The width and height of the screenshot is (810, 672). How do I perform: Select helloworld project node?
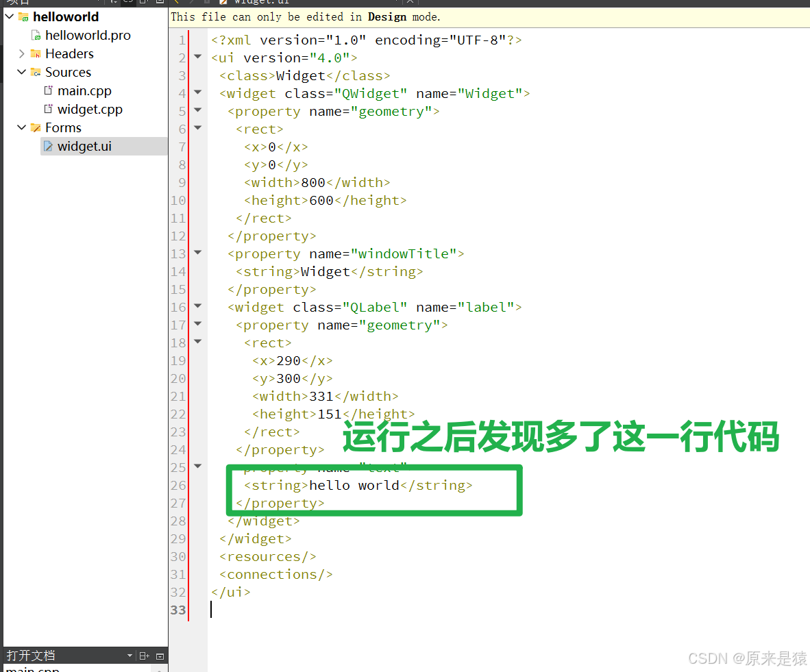coord(66,16)
